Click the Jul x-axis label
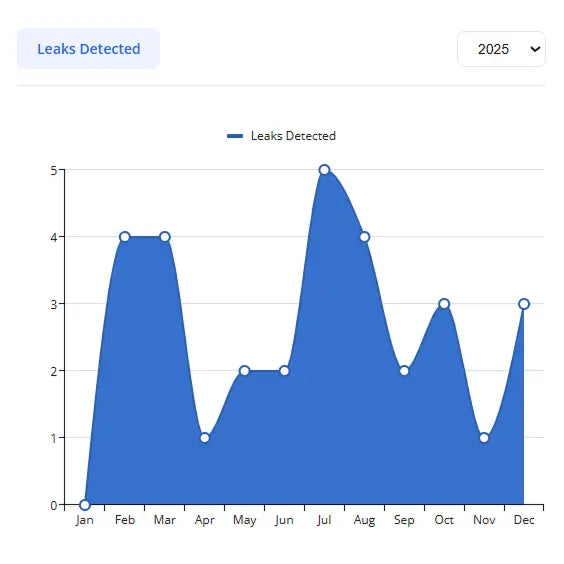 (x=324, y=520)
